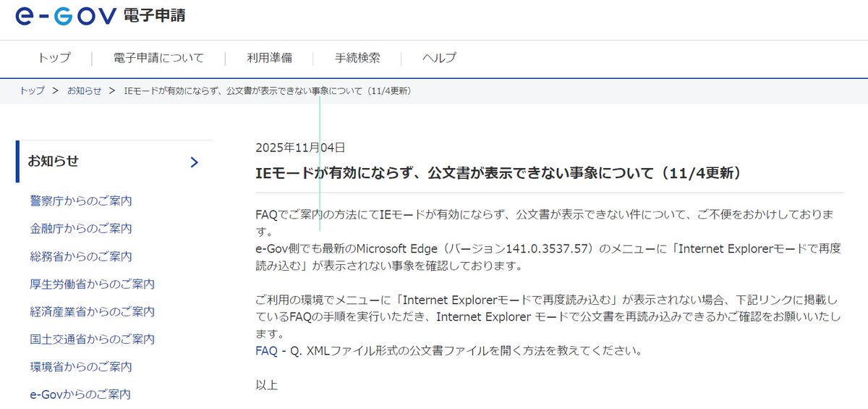Open the お知らせ sidebar heading
Viewport: 868px width, 409px height.
click(x=53, y=161)
